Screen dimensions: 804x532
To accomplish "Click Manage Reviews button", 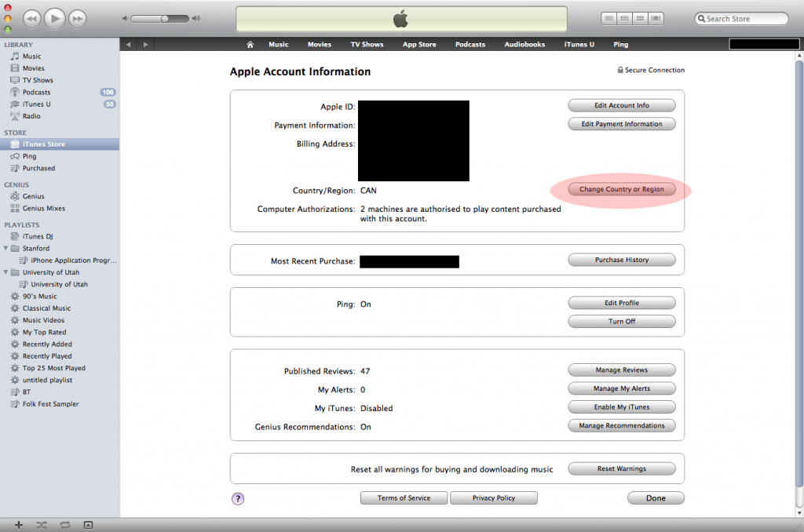I will (622, 370).
